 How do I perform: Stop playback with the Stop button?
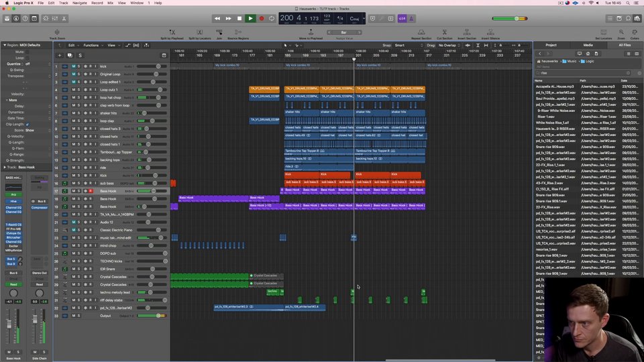click(239, 19)
